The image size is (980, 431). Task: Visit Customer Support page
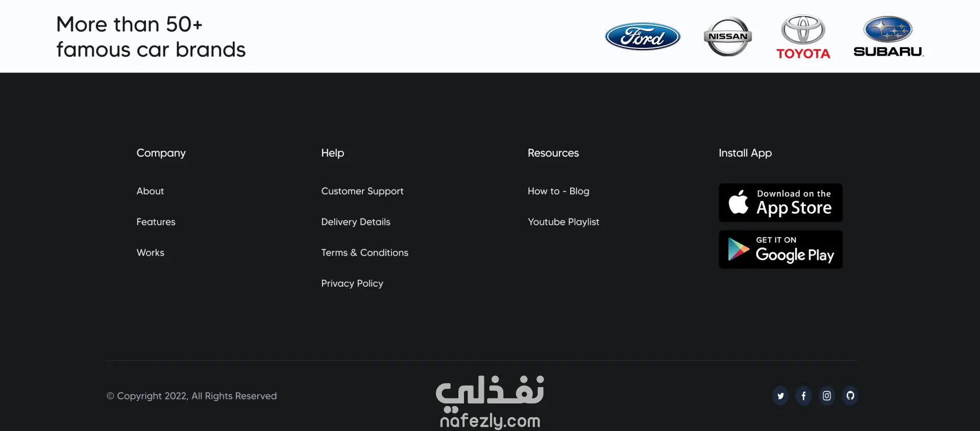362,191
